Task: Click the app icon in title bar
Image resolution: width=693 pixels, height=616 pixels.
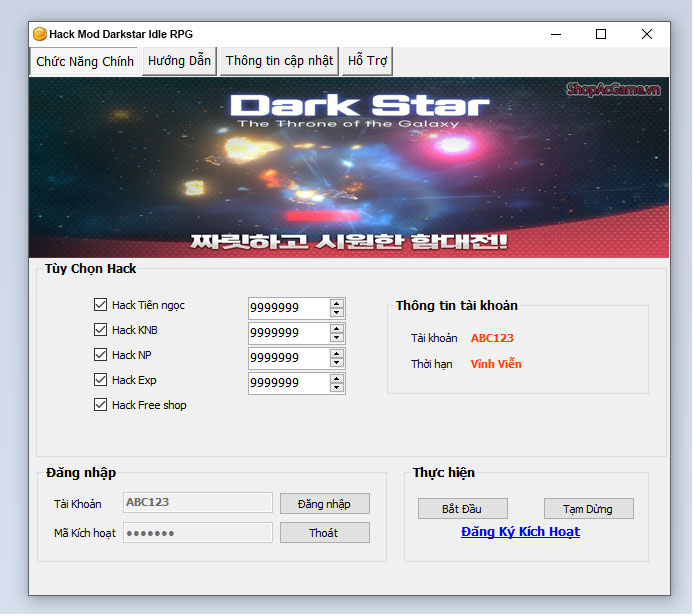Action: (40, 34)
